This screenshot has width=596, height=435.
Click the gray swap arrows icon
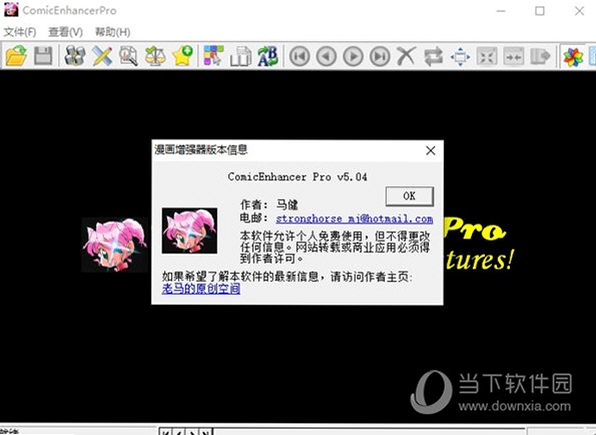pos(433,56)
